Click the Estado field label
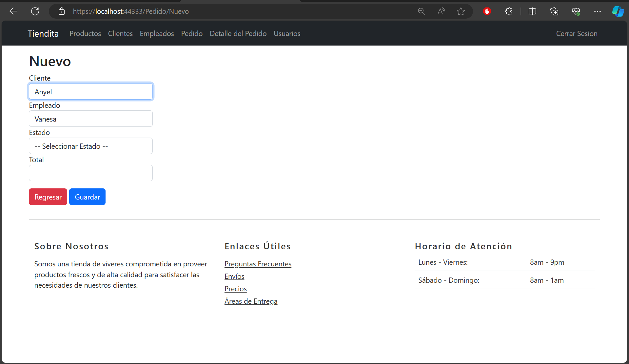This screenshot has height=364, width=629. coord(39,132)
